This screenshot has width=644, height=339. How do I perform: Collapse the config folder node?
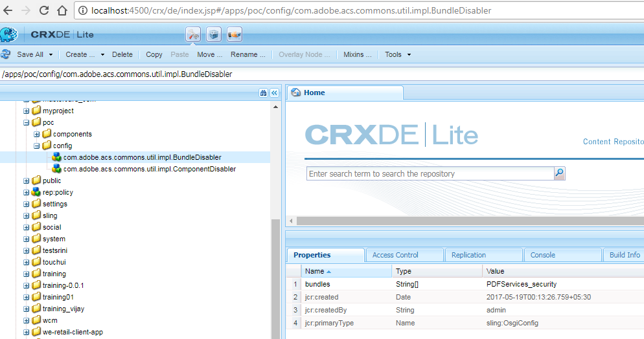36,146
